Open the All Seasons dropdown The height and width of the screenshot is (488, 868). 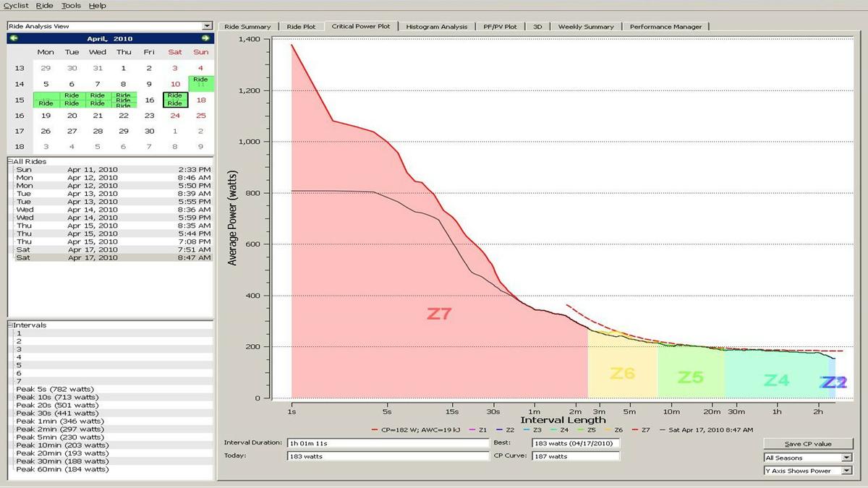coord(847,458)
